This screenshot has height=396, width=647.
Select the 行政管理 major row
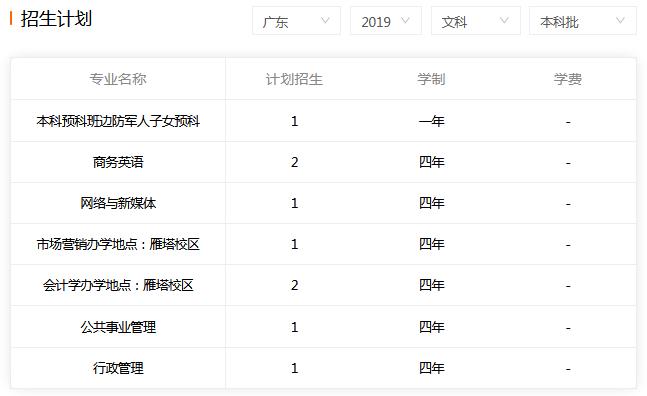[x=324, y=368]
